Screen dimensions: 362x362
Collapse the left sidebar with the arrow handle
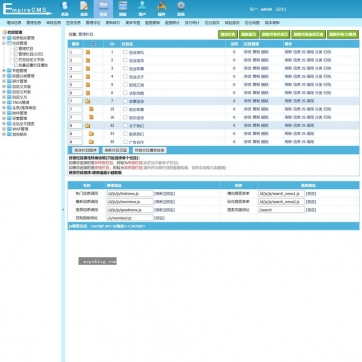[x=63, y=210]
